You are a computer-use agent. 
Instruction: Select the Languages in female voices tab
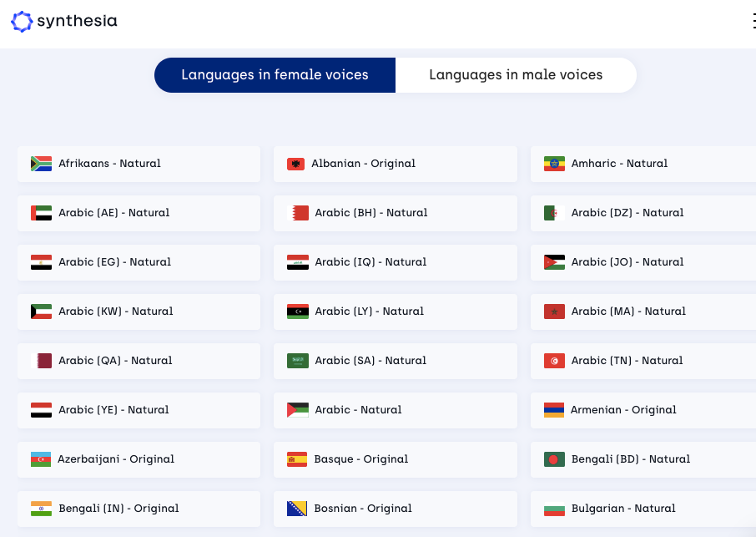275,75
